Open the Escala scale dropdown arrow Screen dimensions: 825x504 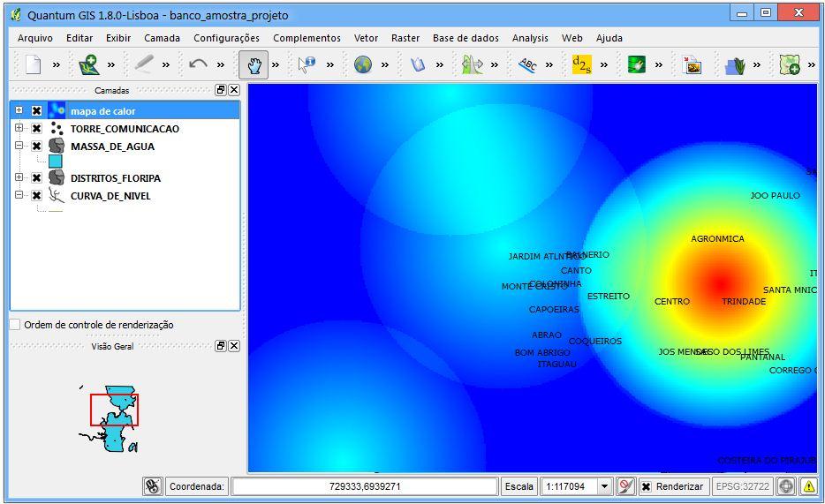604,486
